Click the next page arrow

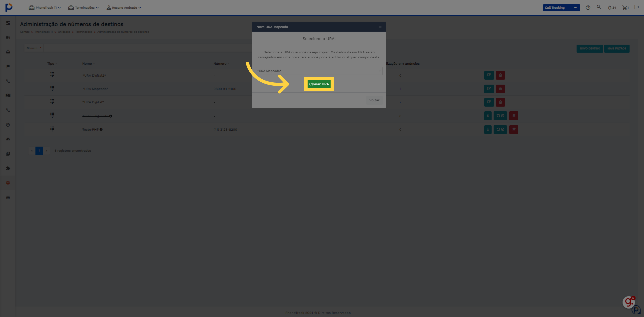(46, 151)
